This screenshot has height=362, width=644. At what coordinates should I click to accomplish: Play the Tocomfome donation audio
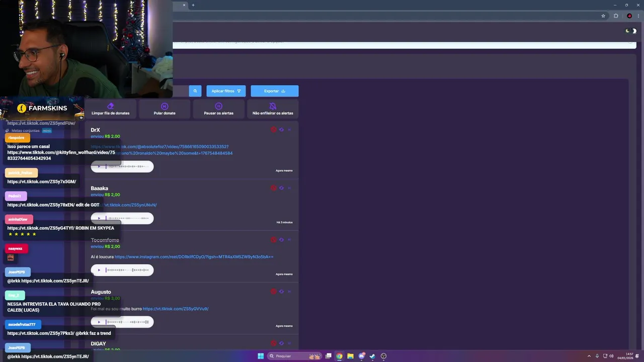pos(99,270)
